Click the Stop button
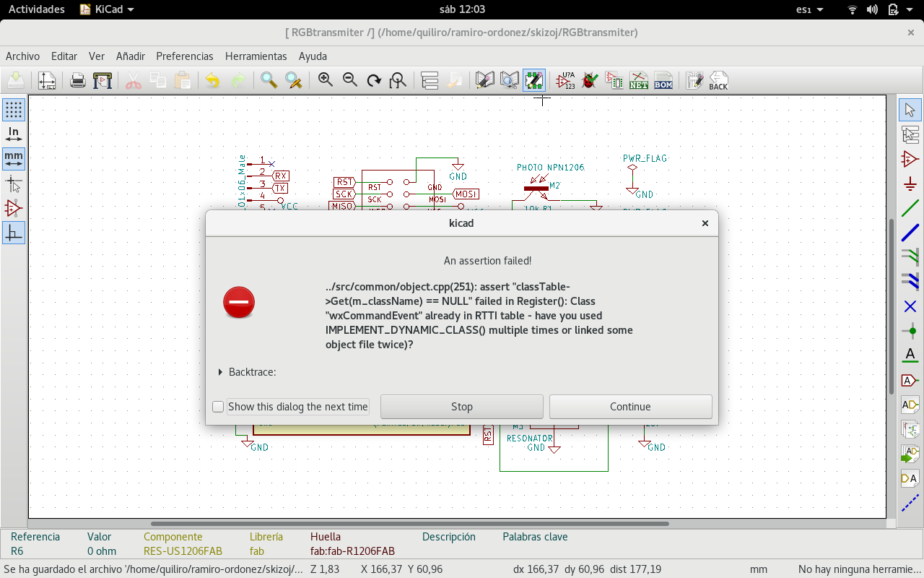This screenshot has height=578, width=924. [x=462, y=407]
